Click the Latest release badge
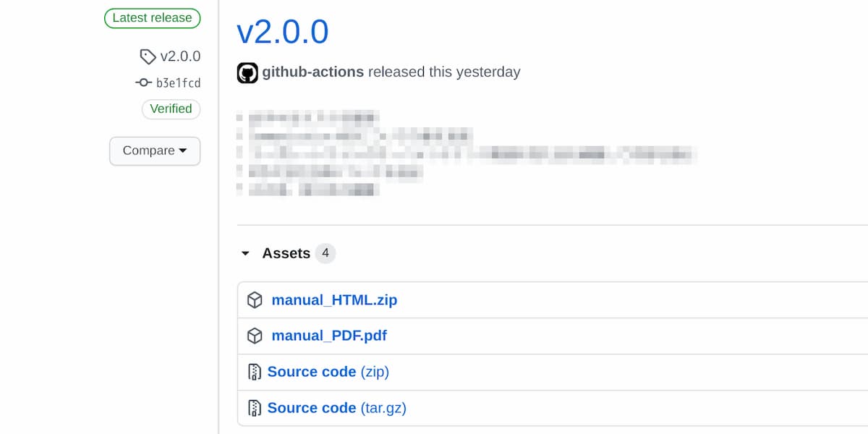 tap(152, 18)
